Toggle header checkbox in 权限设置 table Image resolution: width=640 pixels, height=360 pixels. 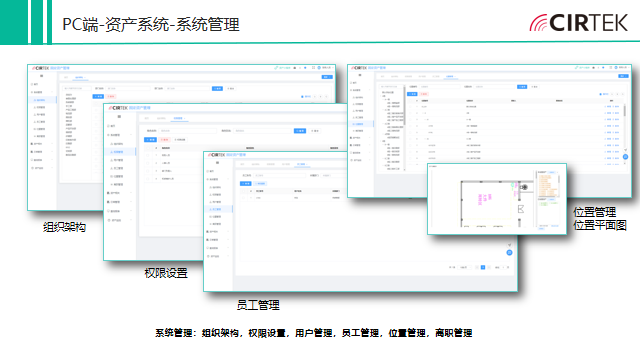click(148, 148)
